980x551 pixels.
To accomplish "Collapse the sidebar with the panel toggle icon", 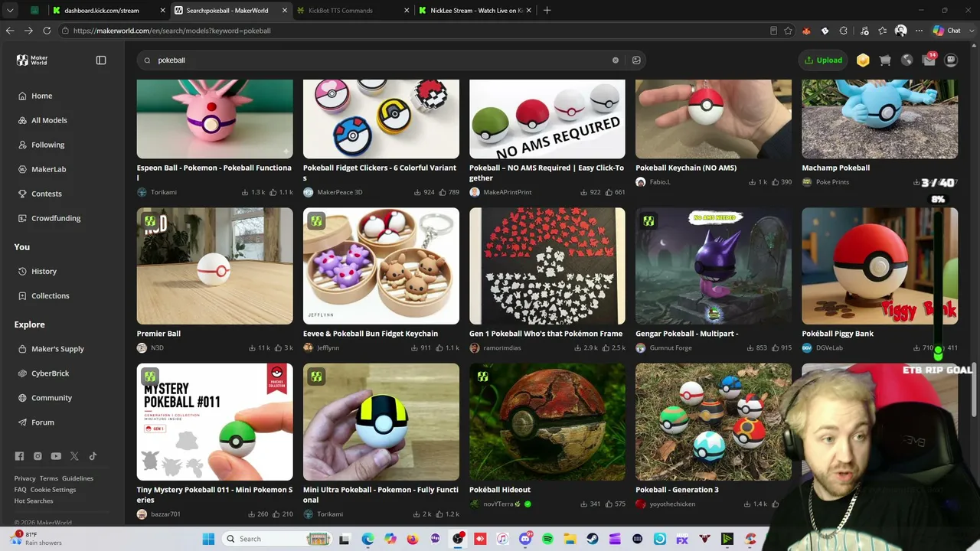I will pos(101,60).
